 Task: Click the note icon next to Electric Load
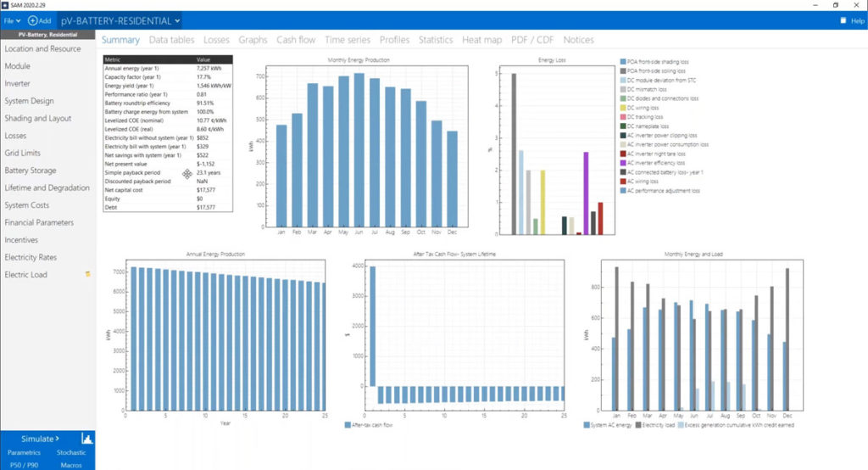click(x=87, y=274)
